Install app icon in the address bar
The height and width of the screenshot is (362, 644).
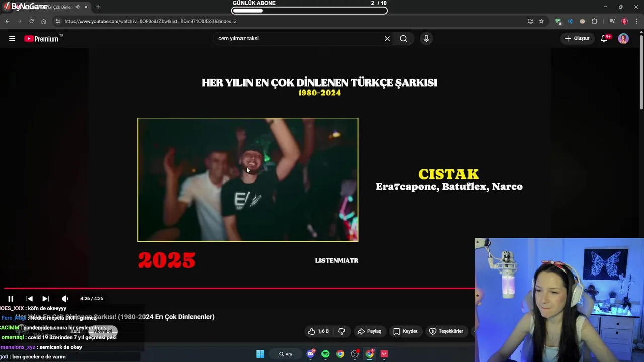(x=530, y=21)
